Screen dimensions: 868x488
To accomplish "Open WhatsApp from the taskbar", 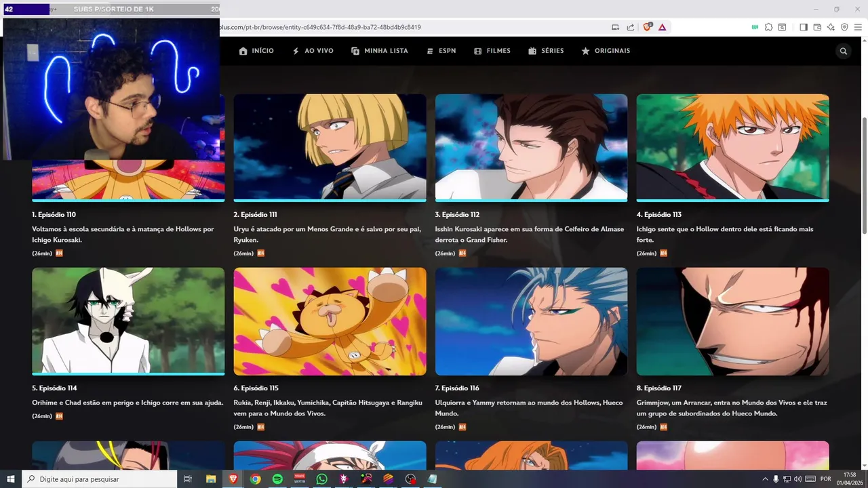I will (321, 479).
